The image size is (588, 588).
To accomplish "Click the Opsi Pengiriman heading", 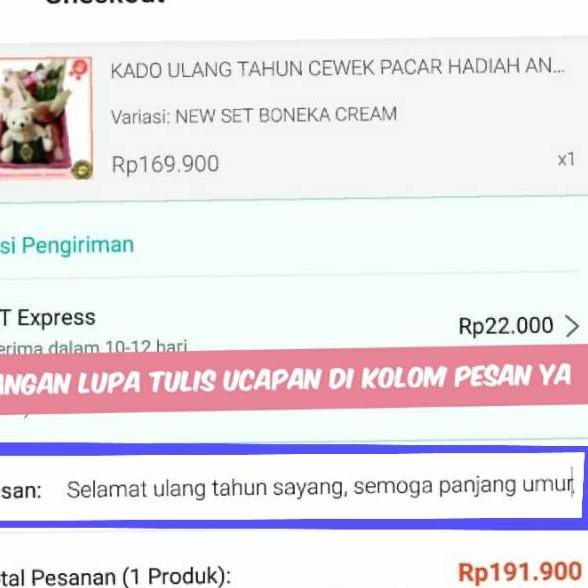I will [67, 245].
